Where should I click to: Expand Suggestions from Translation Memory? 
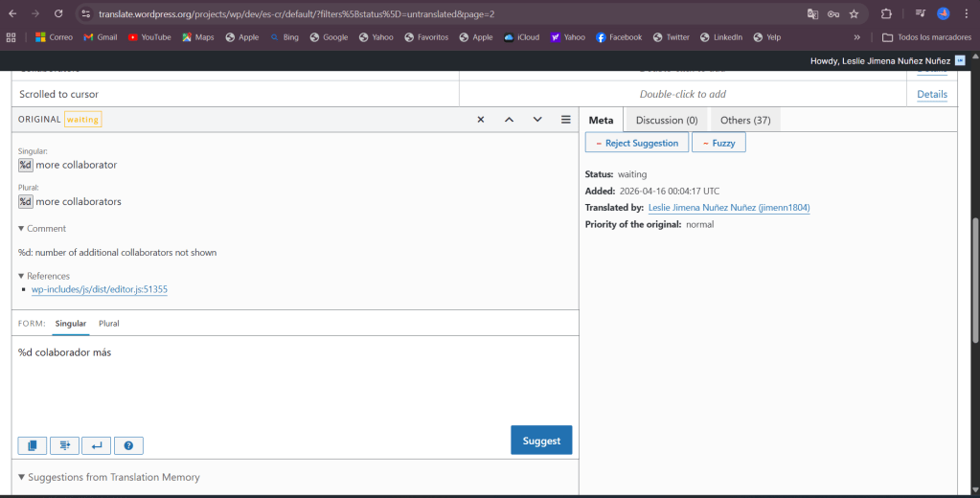point(109,477)
